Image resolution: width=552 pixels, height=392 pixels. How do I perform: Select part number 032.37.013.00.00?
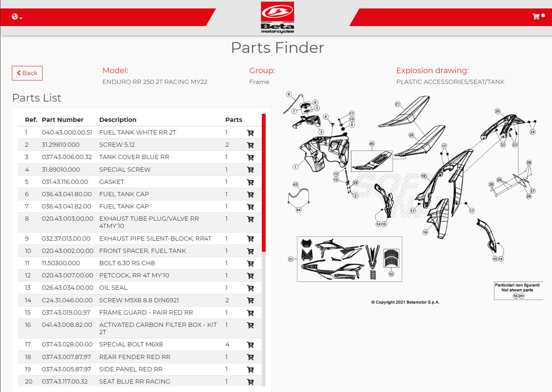66,239
